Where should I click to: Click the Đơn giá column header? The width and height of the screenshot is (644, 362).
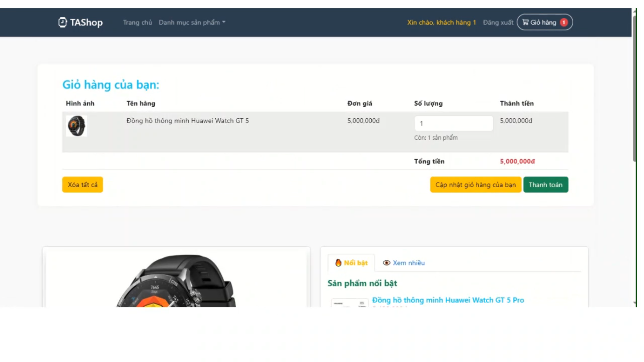(360, 103)
